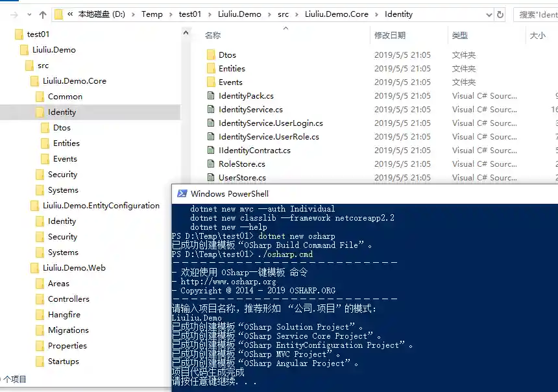The height and width of the screenshot is (392, 558).
Task: Open the recent locations dropdown arrow
Action: coord(29,14)
